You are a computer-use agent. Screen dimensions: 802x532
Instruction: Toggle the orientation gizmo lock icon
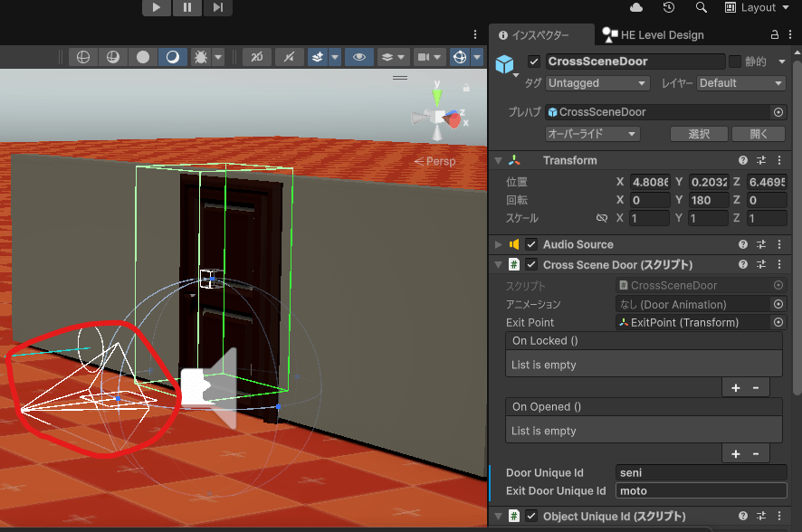point(466,88)
